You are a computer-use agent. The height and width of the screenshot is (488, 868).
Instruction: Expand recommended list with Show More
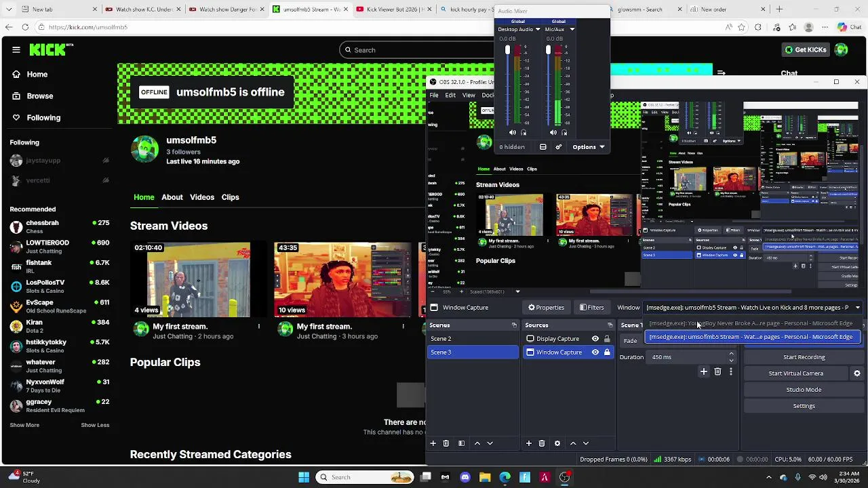coord(24,425)
